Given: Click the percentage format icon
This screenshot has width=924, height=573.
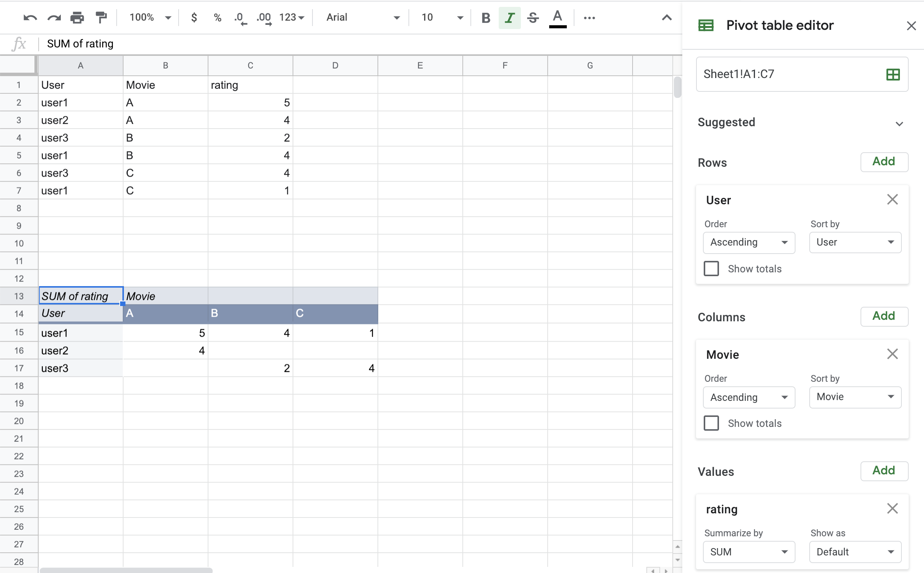Looking at the screenshot, I should click(x=218, y=17).
